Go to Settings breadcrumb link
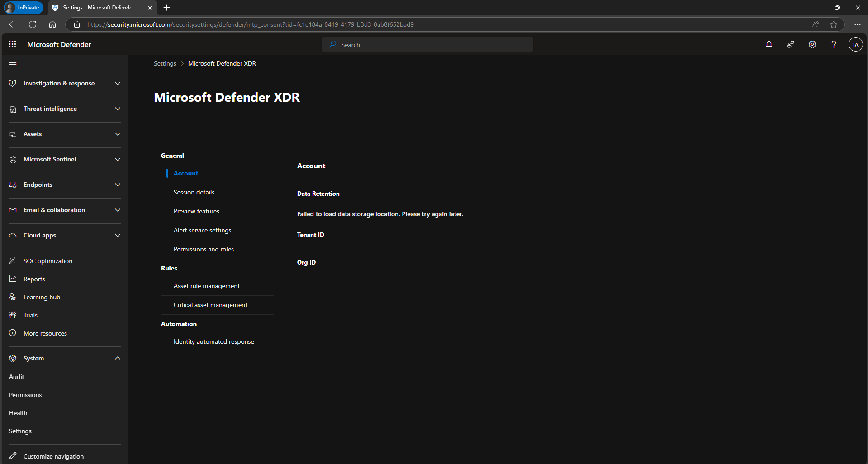Screen dimensions: 868x464 click(165, 63)
